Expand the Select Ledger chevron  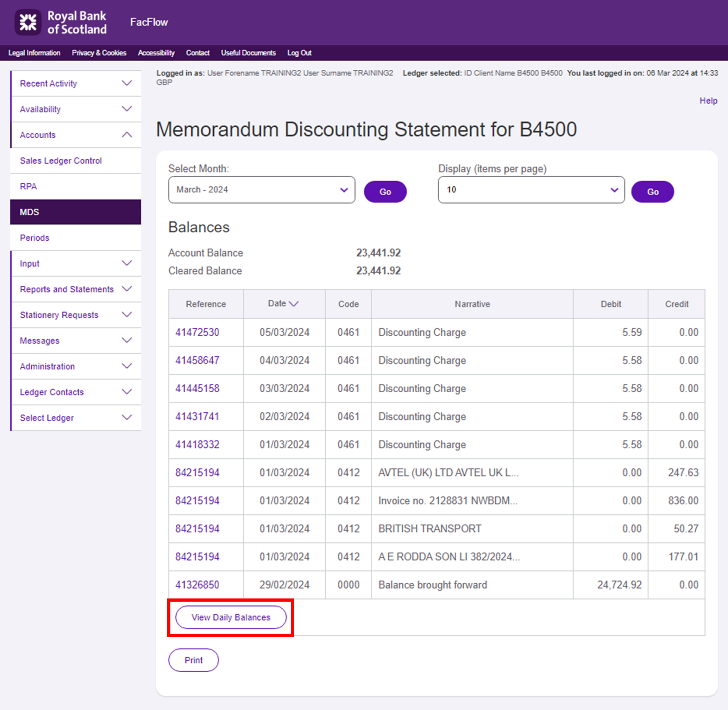(127, 417)
